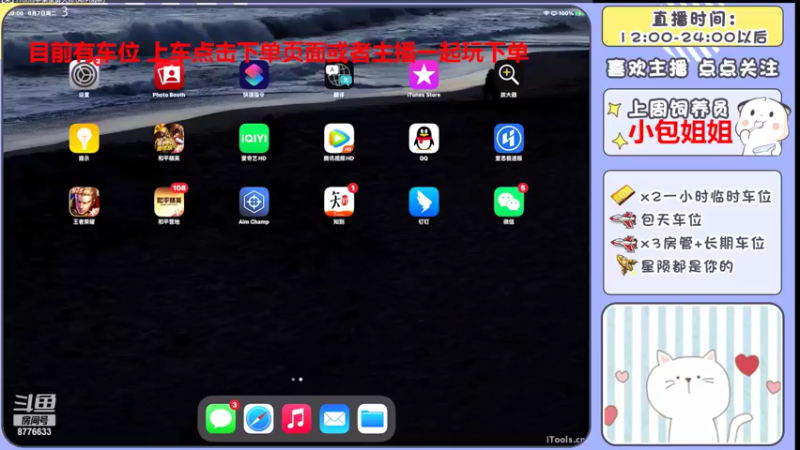Launch Tencent Video HD app

(339, 138)
